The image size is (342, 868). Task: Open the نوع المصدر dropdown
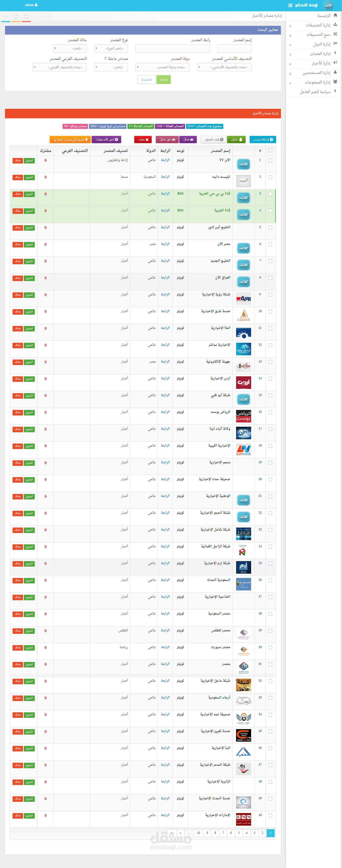coord(111,49)
